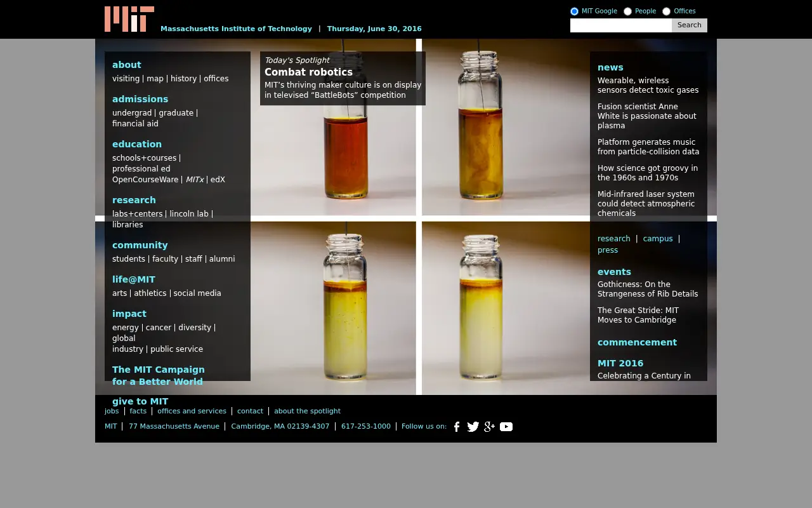The image size is (812, 508).
Task: Open the alumni community link
Action: (x=222, y=259)
